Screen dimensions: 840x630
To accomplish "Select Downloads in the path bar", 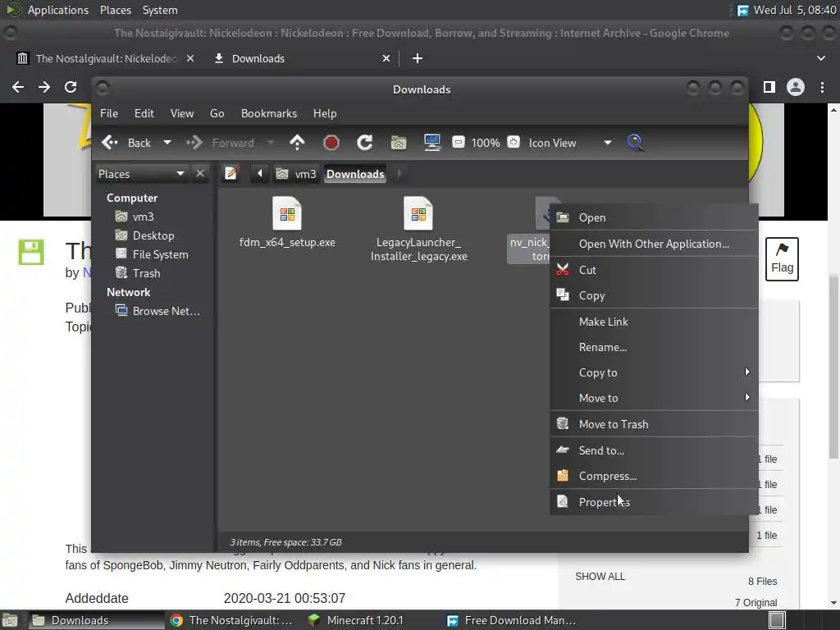I will click(x=355, y=174).
